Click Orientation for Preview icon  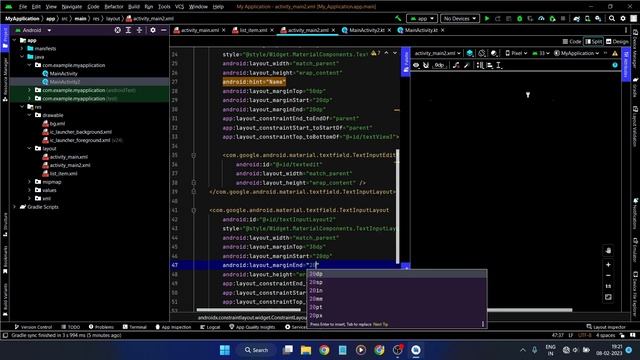point(482,53)
